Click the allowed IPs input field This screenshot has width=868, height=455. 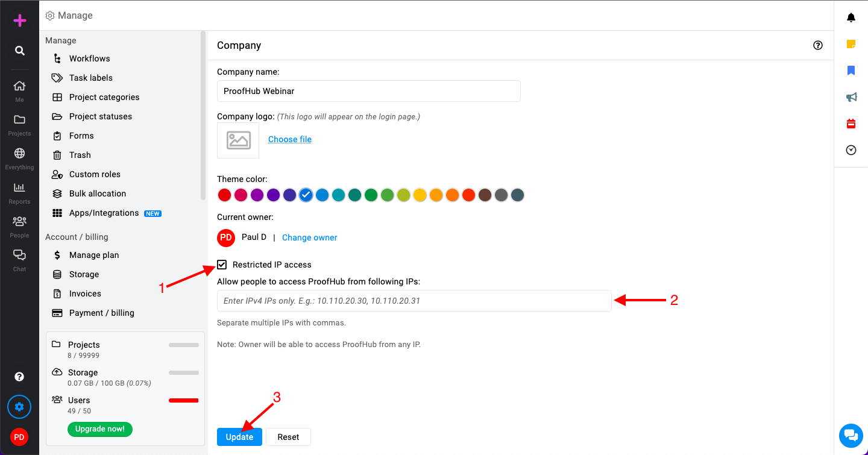point(414,301)
